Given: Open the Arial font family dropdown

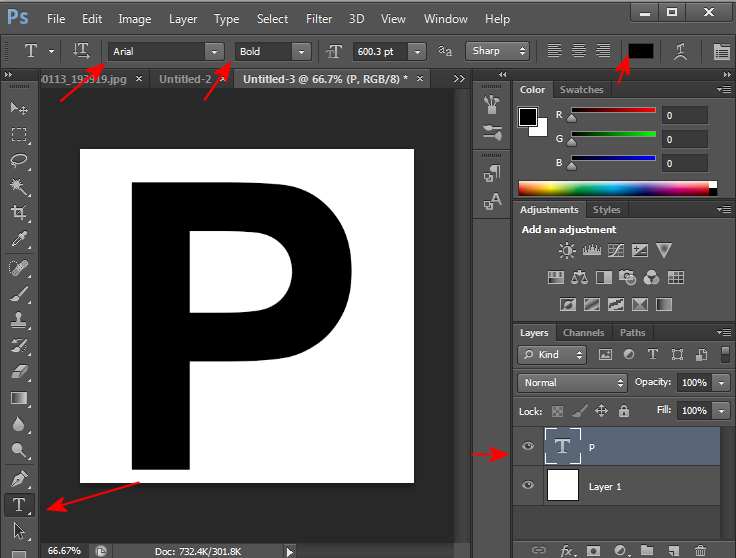Looking at the screenshot, I should 213,51.
